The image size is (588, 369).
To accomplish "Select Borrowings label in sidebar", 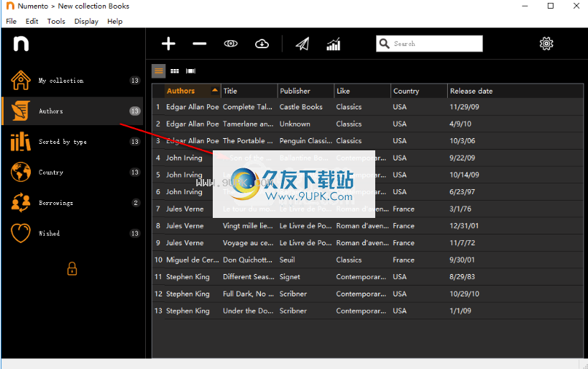I will coord(56,203).
